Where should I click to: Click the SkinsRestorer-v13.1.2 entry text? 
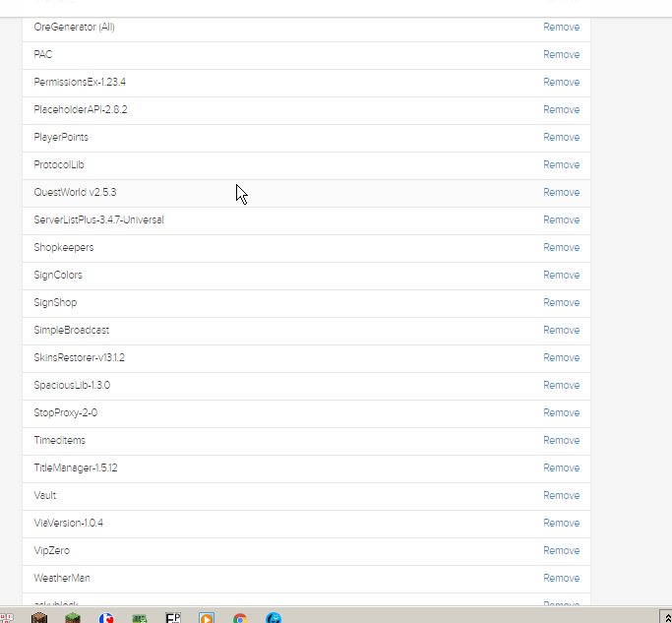click(x=80, y=357)
